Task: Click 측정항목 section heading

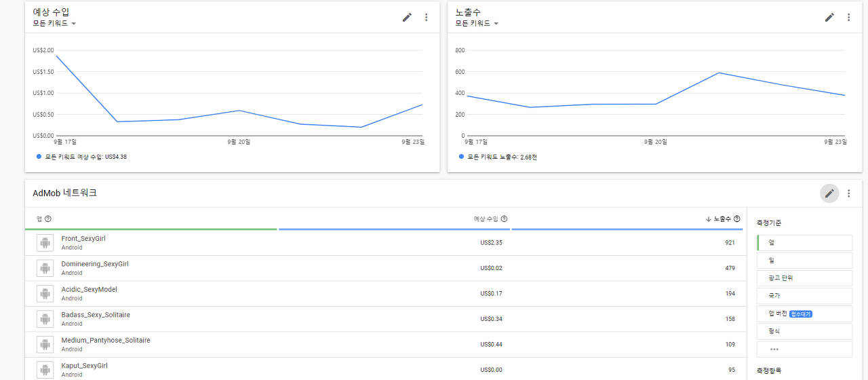Action: 769,370
